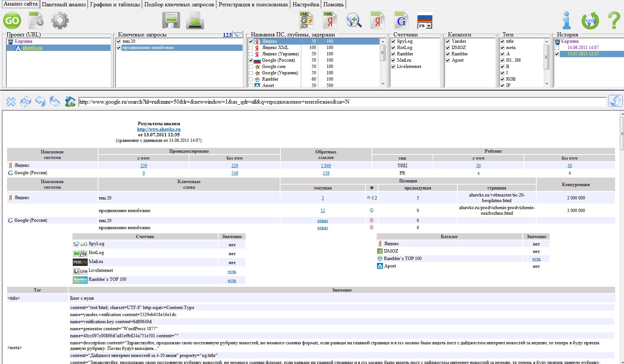Open the dropdown arrow beside 123 in keywords
The image size is (624, 364).
[x=238, y=35]
